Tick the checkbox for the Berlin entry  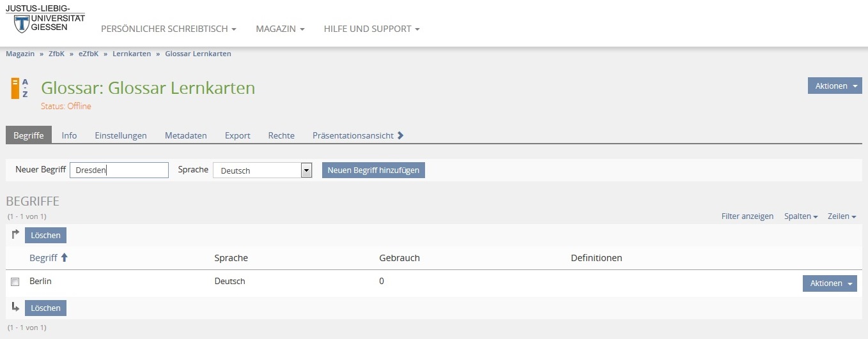pyautogui.click(x=15, y=282)
